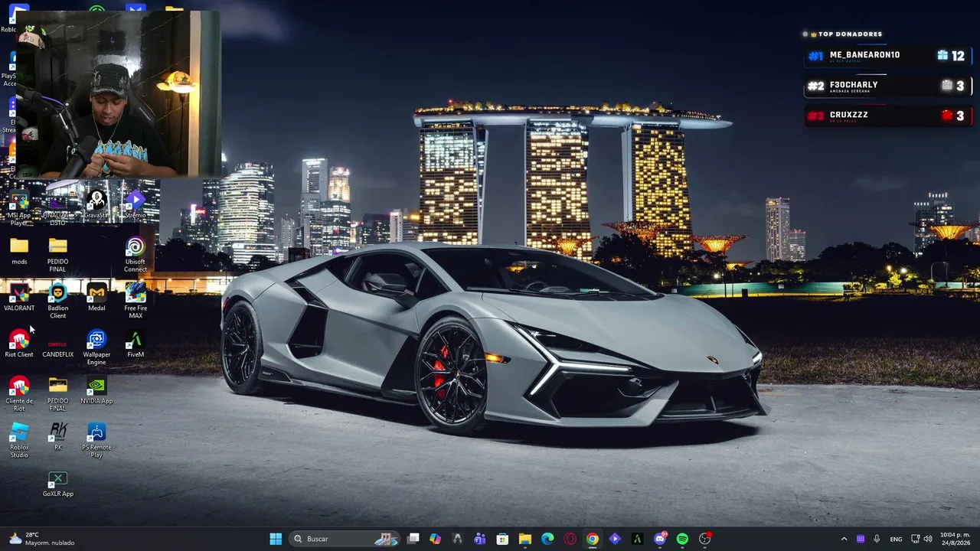Screen dimensions: 980x551
Task: Open the Wallpaper Engine shortcut
Action: (x=96, y=348)
